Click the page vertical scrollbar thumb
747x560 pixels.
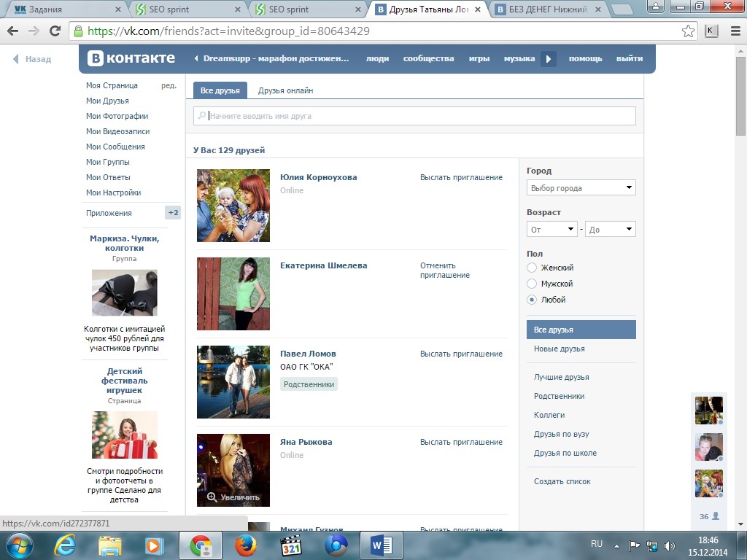(741, 96)
